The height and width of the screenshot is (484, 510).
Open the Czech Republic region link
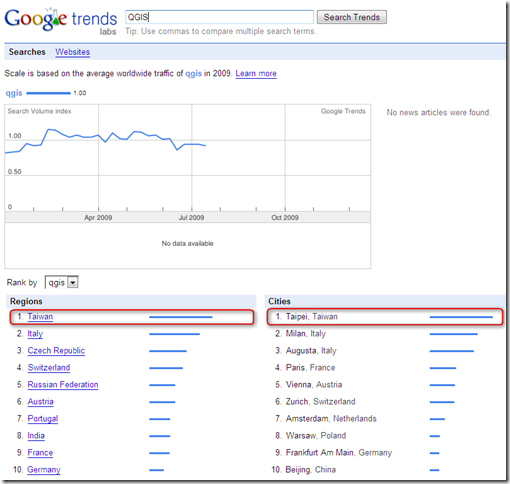click(56, 351)
